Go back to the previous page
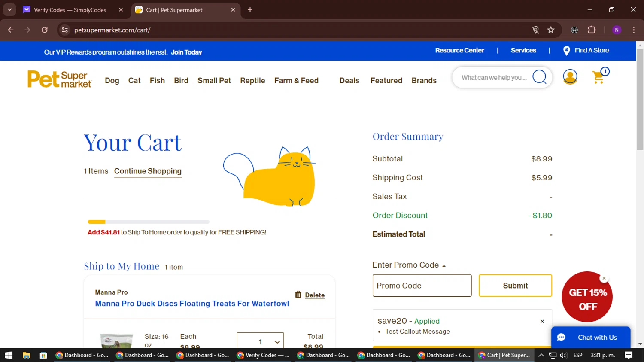The height and width of the screenshot is (362, 644). [11, 30]
